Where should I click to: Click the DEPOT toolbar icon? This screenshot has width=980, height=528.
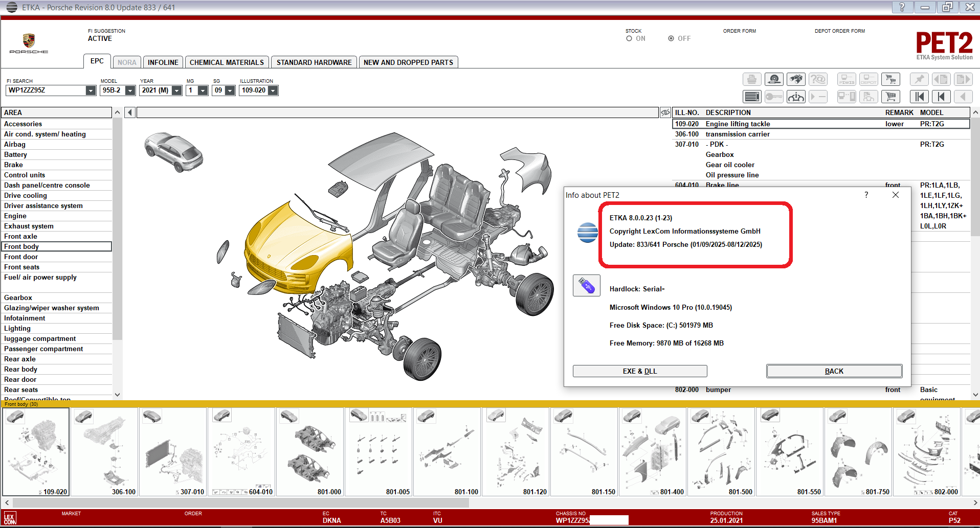coord(868,79)
